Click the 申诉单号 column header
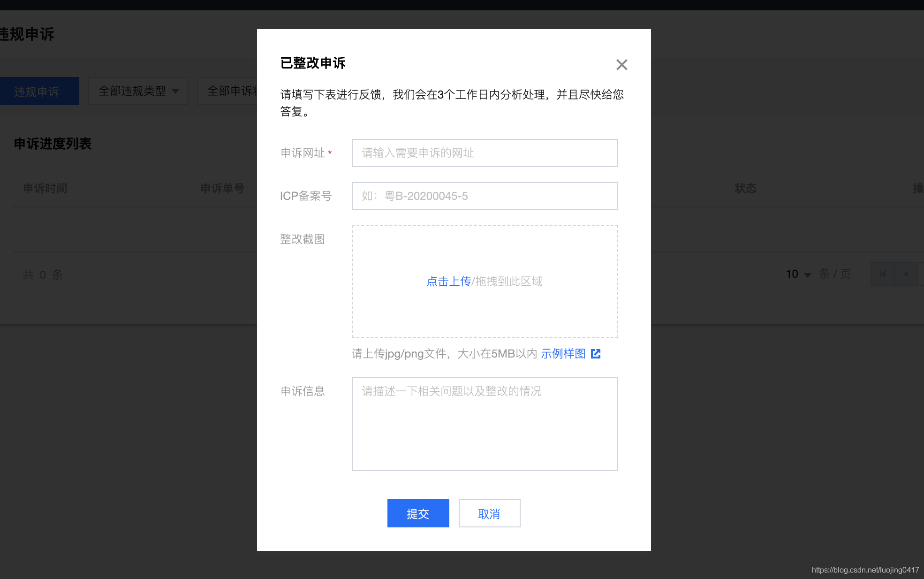924x579 pixels. point(222,188)
